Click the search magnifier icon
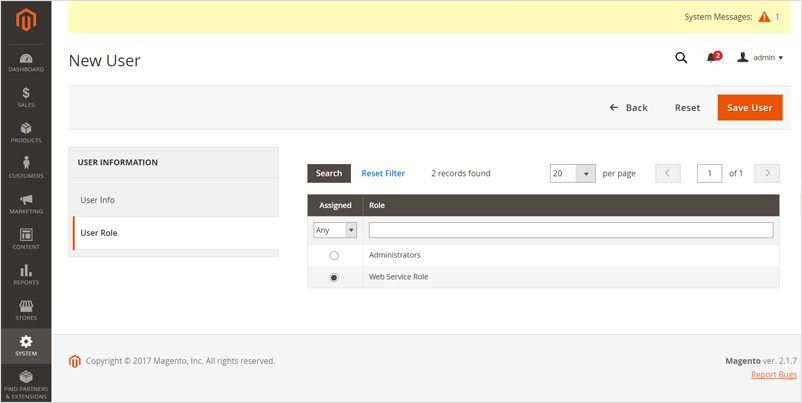Image resolution: width=802 pixels, height=403 pixels. click(x=681, y=58)
